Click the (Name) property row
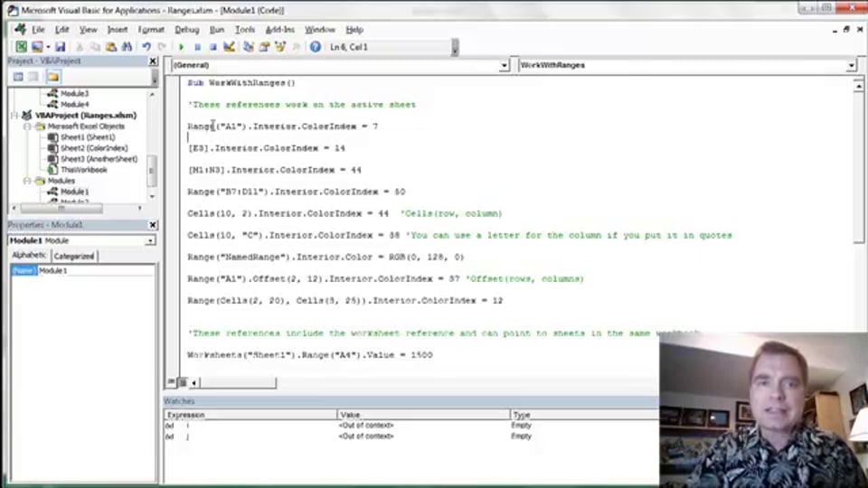868x488 pixels. pos(24,270)
